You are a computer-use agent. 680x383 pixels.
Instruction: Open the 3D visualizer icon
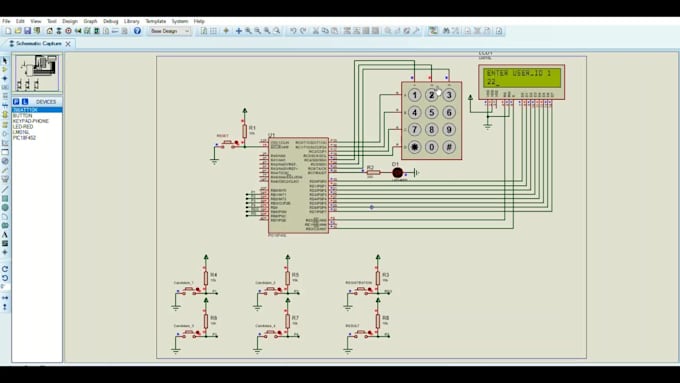pyautogui.click(x=78, y=31)
